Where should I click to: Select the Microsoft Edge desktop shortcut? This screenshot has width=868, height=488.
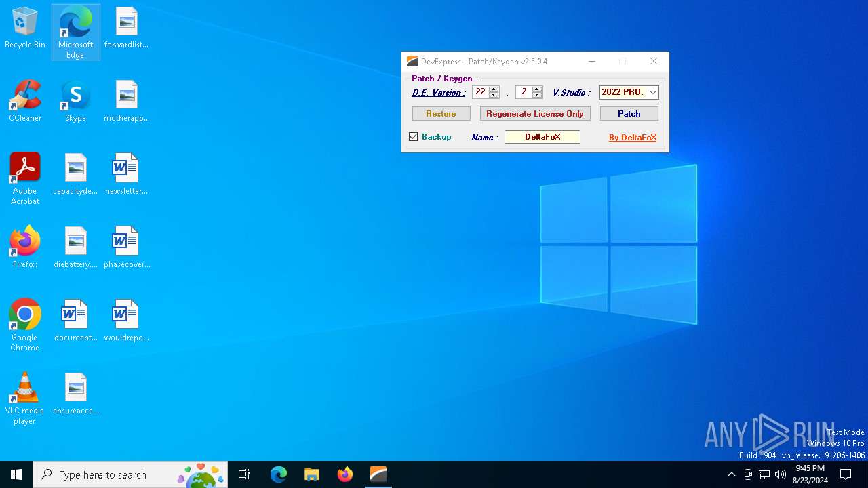(75, 32)
